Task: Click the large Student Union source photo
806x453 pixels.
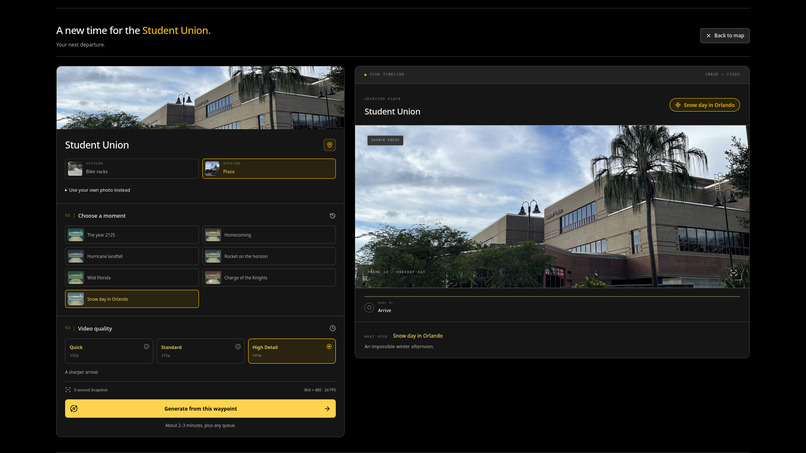Action: (x=552, y=207)
